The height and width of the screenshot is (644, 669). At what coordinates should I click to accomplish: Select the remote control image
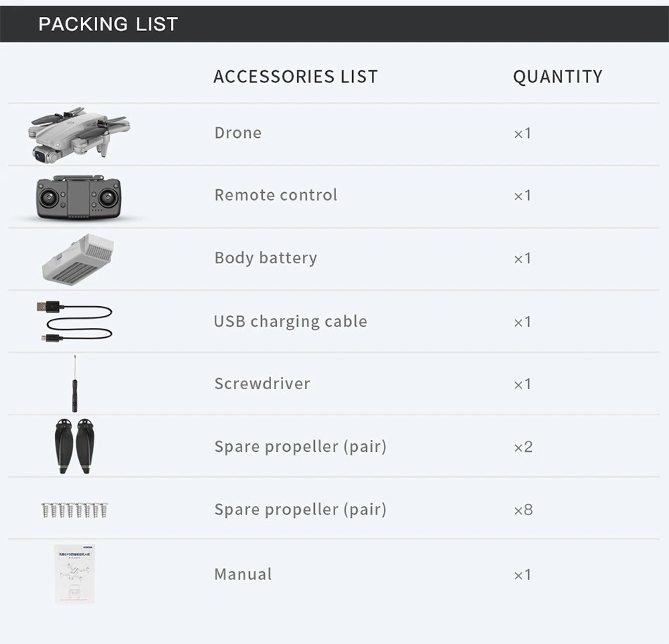(x=78, y=198)
